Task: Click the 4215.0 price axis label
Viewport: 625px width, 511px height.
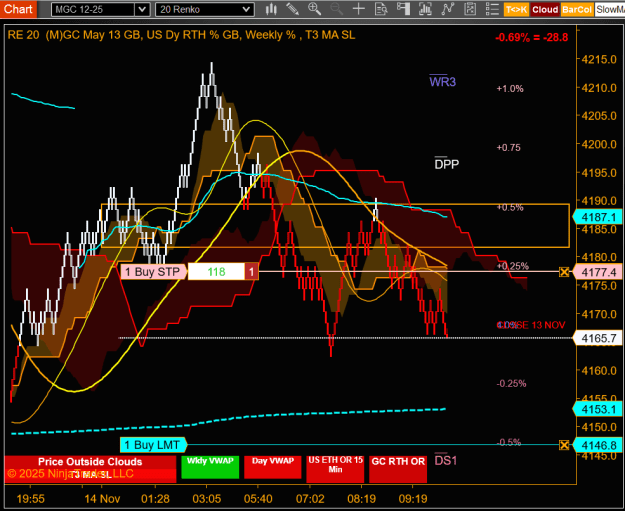Action: (599, 59)
